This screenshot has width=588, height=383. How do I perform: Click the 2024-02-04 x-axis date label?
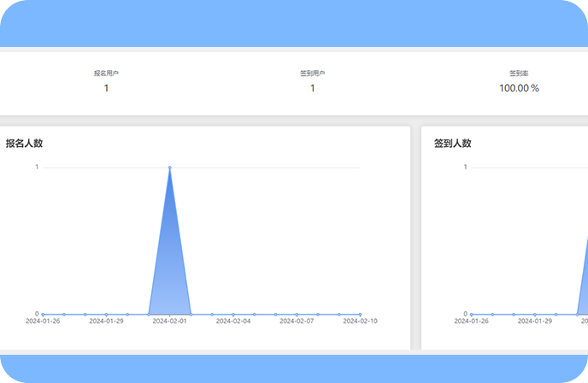[x=233, y=321]
